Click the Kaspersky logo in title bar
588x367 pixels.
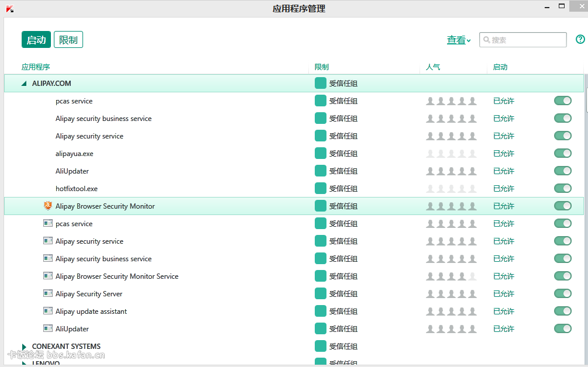[10, 9]
